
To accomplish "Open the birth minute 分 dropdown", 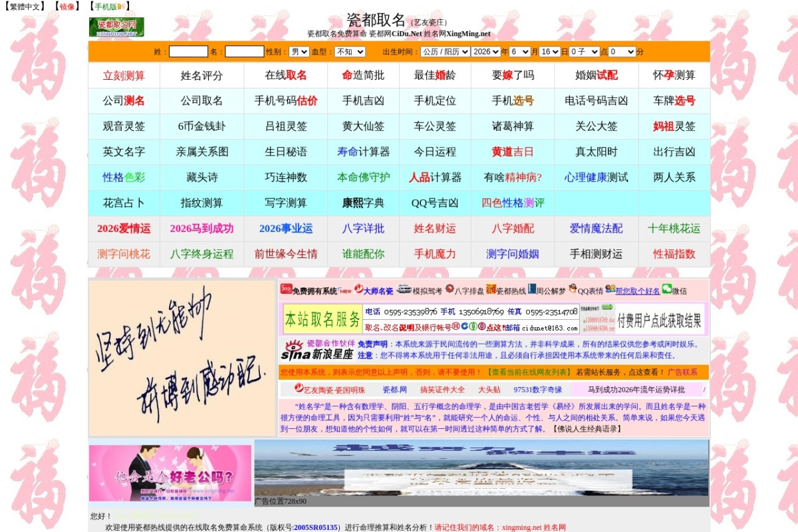I will tap(622, 51).
